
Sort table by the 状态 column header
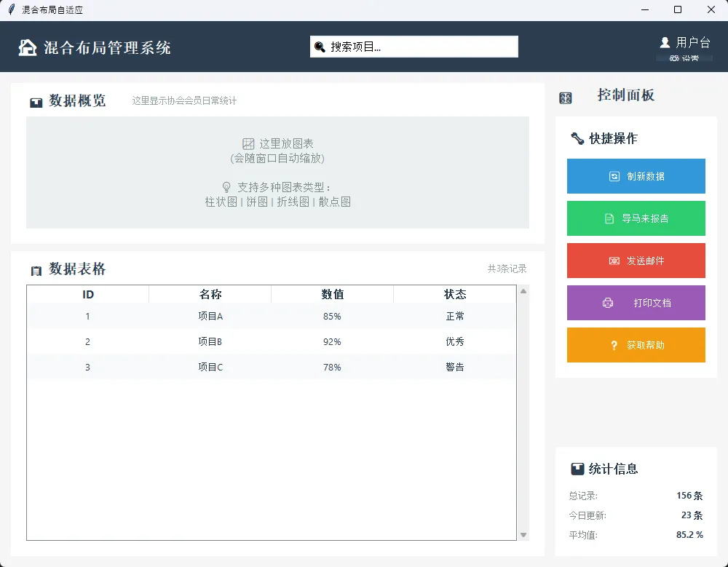pyautogui.click(x=454, y=294)
